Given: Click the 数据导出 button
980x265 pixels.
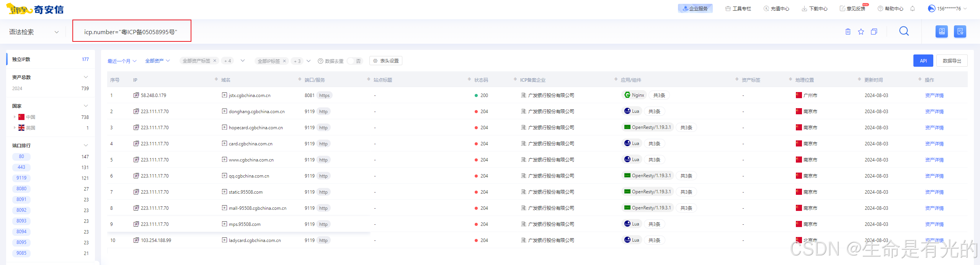Looking at the screenshot, I should (x=952, y=61).
